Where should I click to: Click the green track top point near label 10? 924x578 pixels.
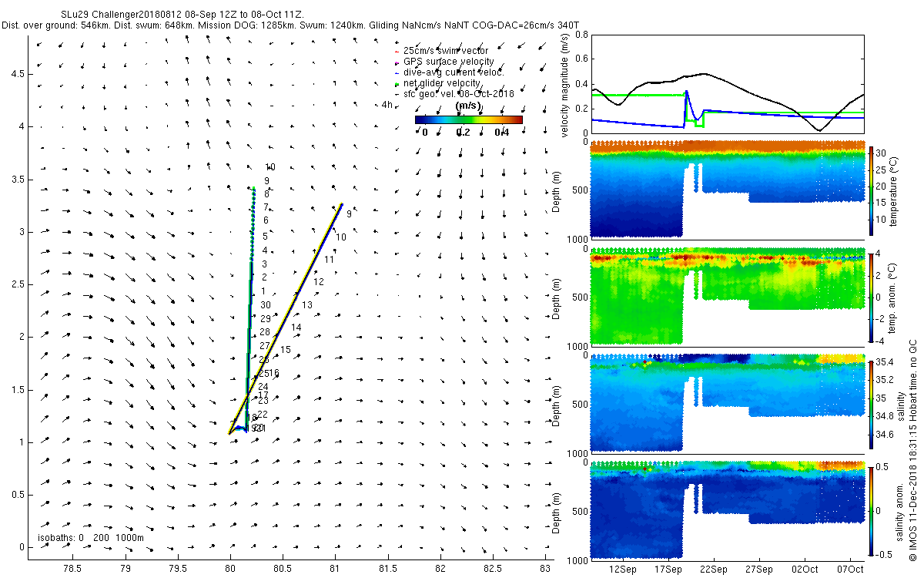254,187
